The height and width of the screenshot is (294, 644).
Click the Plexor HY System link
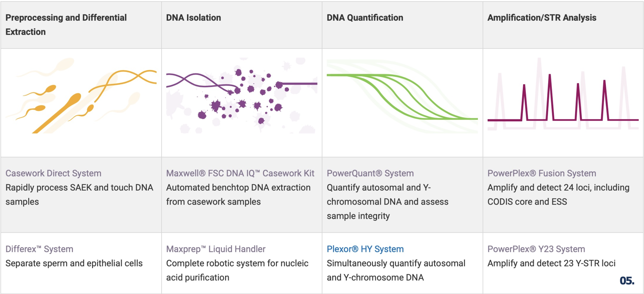tap(365, 249)
